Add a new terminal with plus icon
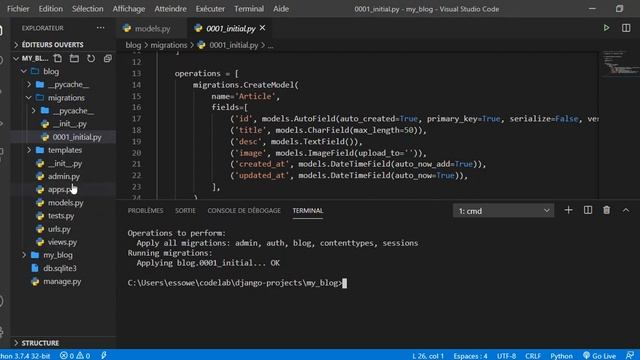Screen dimensions: 640x360 569,210
